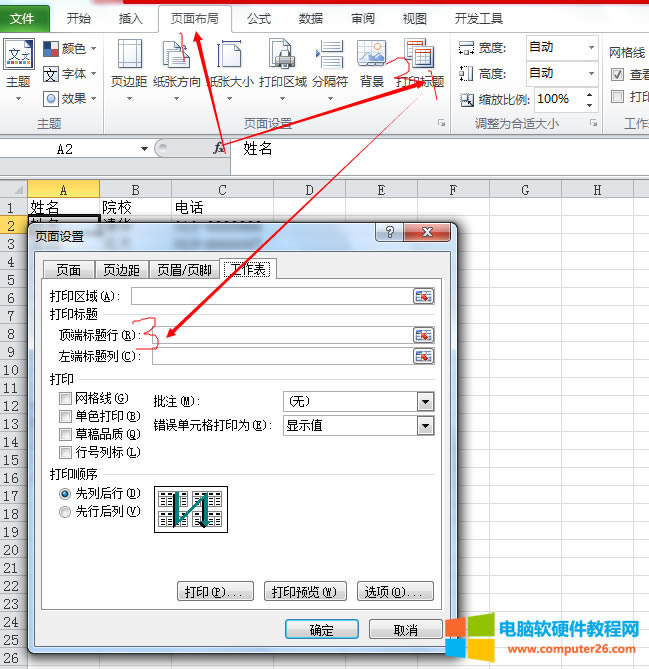The width and height of the screenshot is (649, 669).
Task: Click the Print Titles (打印标题) icon
Action: click(419, 53)
